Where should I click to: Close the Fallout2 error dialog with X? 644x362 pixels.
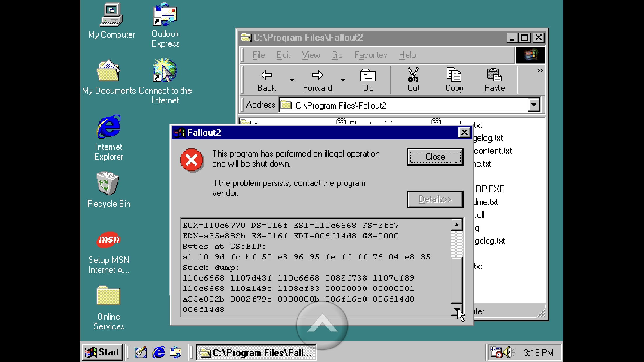464,133
